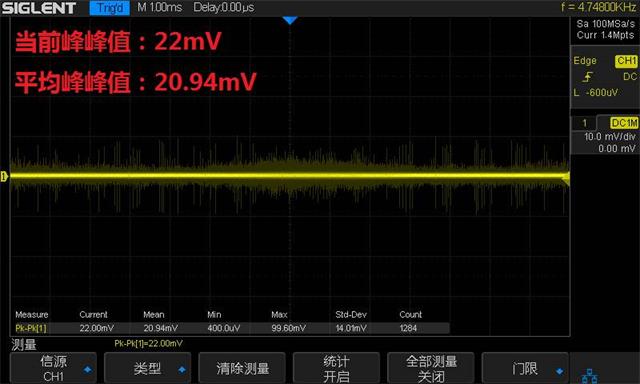Click the M 1.00ms timebase readout
Screen dimensions: 640x384
click(x=160, y=7)
